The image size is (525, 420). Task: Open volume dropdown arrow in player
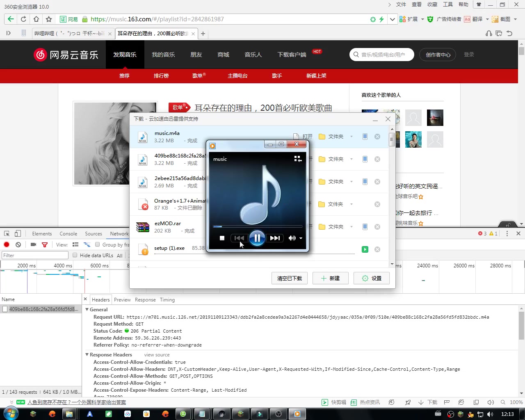pos(301,238)
